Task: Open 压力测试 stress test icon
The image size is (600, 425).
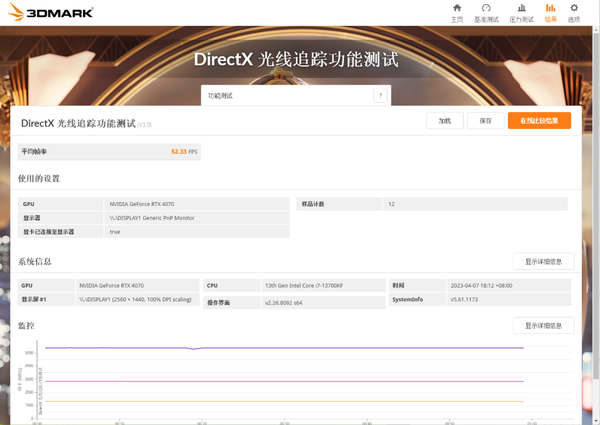Action: pyautogui.click(x=521, y=13)
